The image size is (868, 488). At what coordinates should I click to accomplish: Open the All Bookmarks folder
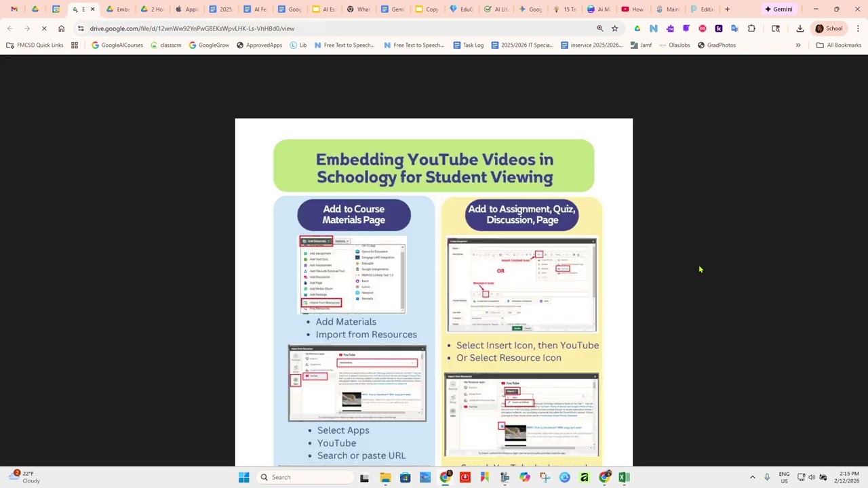[839, 45]
